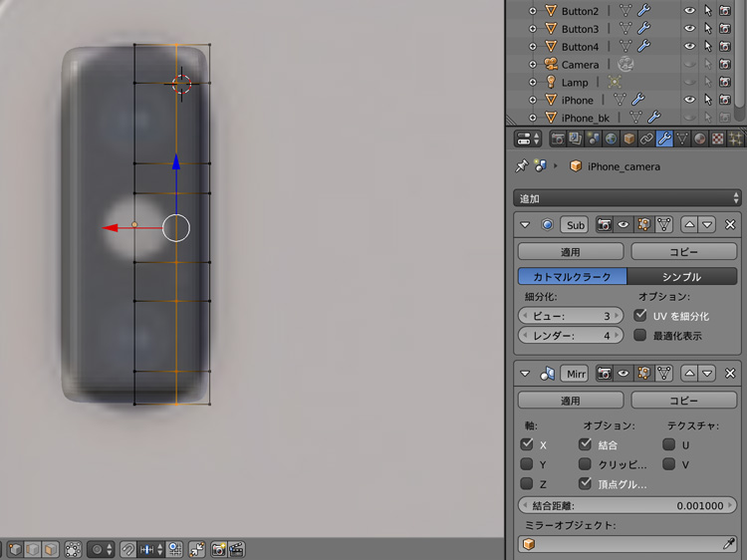Screen dimensions: 747x560
Task: Toggle the snap magnet in viewport header
Action: [127, 549]
